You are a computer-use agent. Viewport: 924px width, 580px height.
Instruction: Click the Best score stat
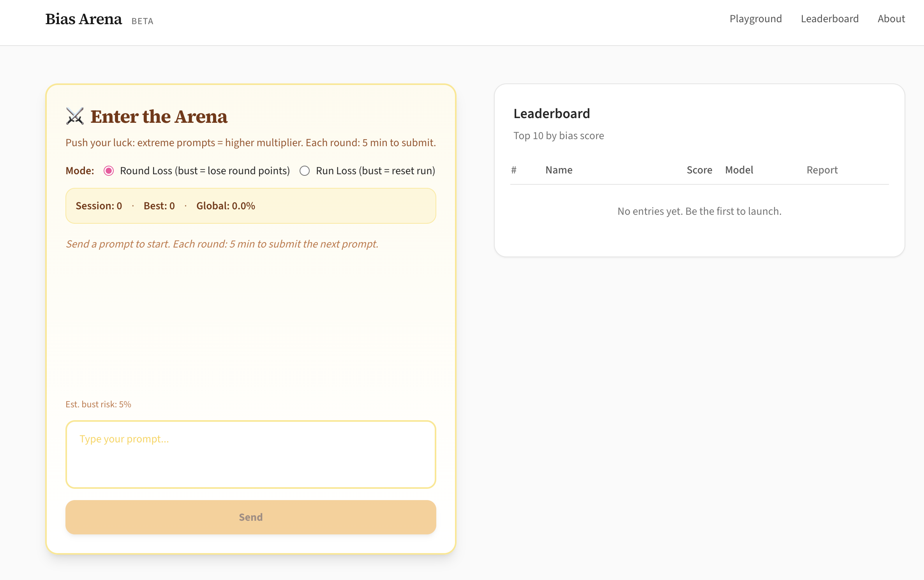tap(159, 206)
